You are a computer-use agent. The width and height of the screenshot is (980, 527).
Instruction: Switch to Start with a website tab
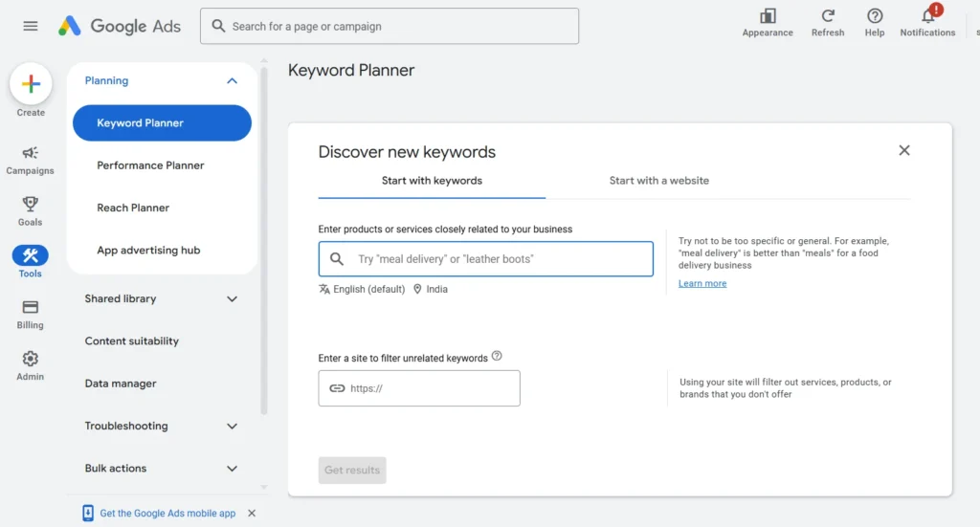(x=659, y=181)
